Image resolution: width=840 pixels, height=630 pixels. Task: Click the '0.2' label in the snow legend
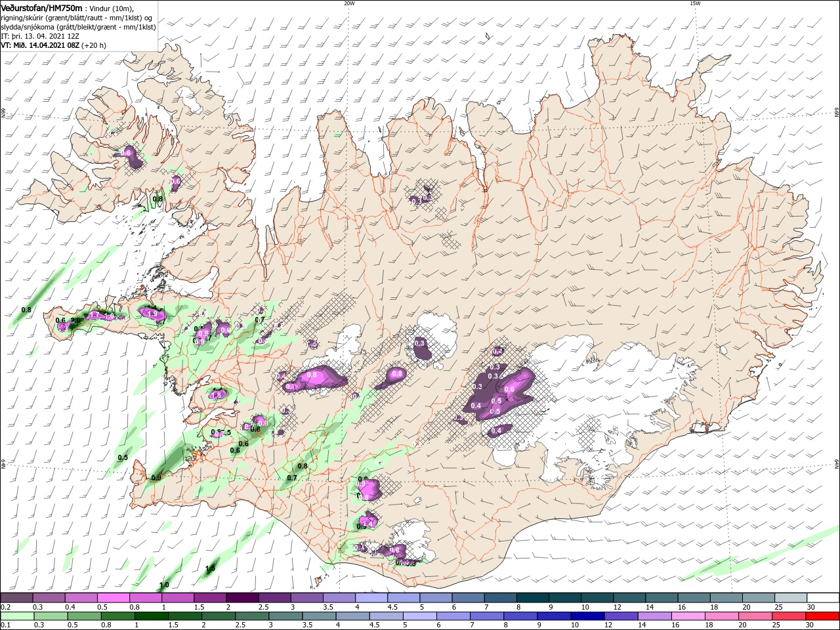tap(5, 607)
